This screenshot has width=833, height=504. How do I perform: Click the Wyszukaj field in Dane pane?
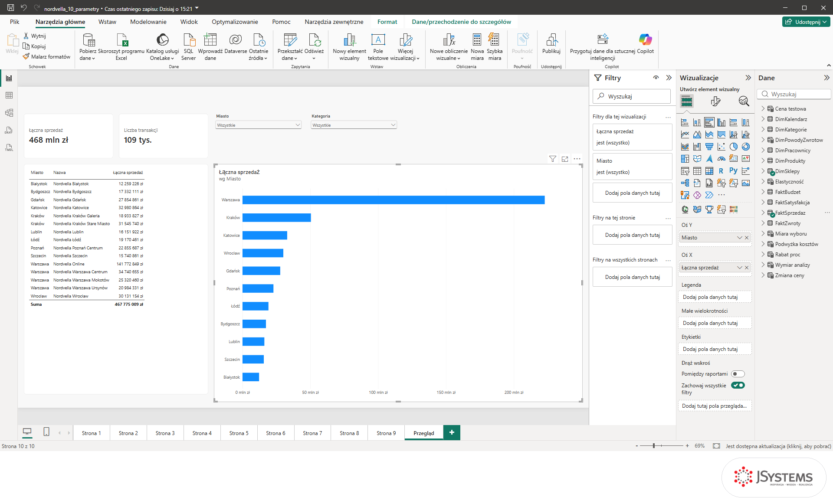tap(794, 94)
